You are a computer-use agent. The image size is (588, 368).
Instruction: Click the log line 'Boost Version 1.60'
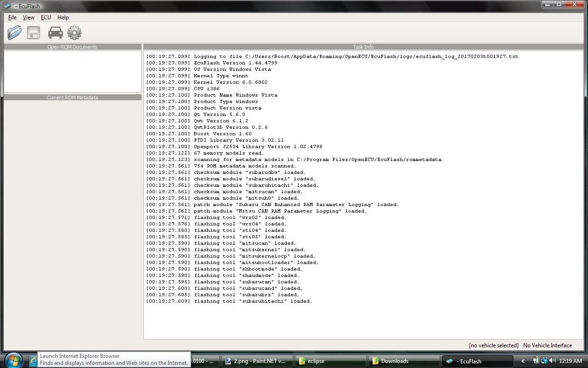click(199, 134)
